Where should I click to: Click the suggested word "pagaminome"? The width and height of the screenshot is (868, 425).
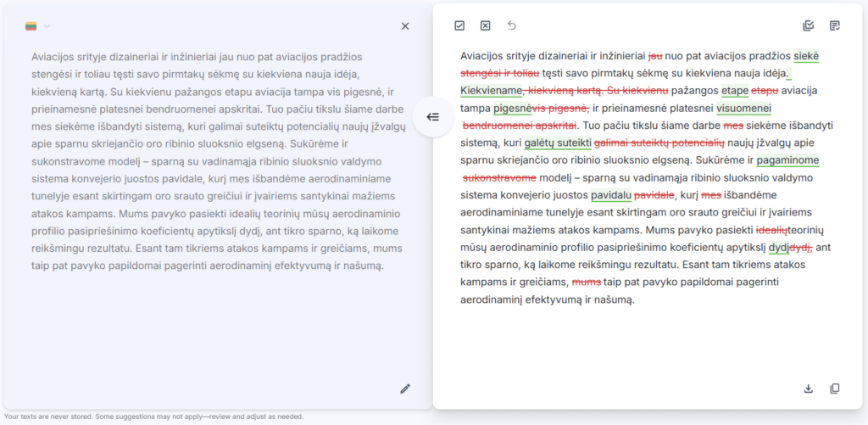tap(787, 160)
